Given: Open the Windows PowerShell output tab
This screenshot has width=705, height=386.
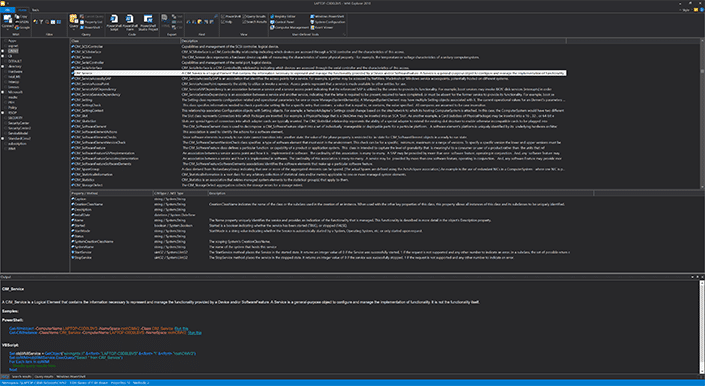Looking at the screenshot, I should (71, 377).
